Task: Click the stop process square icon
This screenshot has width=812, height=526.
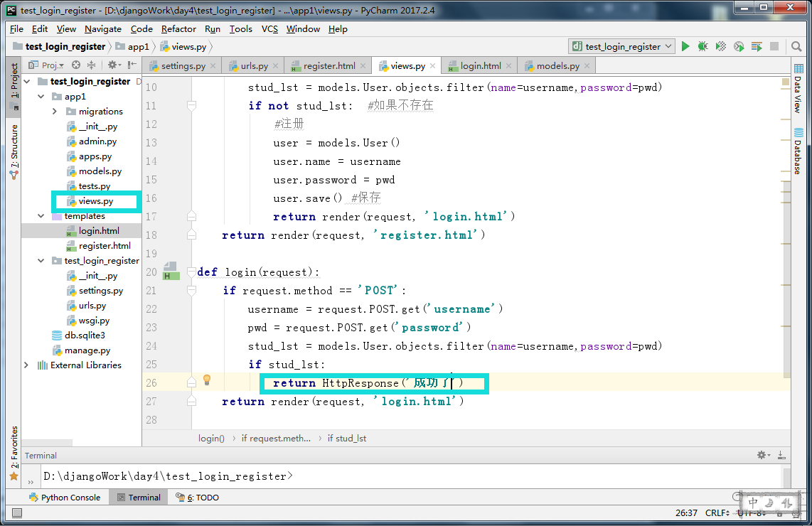Action: point(774,47)
